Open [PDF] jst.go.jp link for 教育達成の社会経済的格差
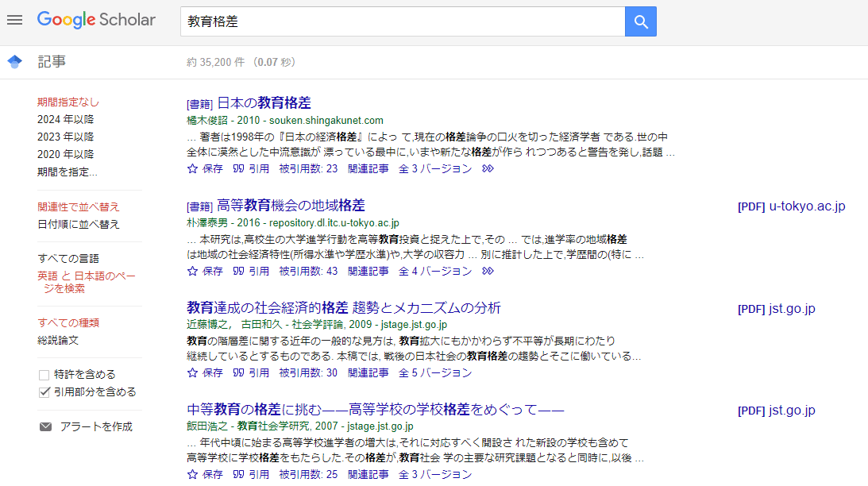 point(776,309)
